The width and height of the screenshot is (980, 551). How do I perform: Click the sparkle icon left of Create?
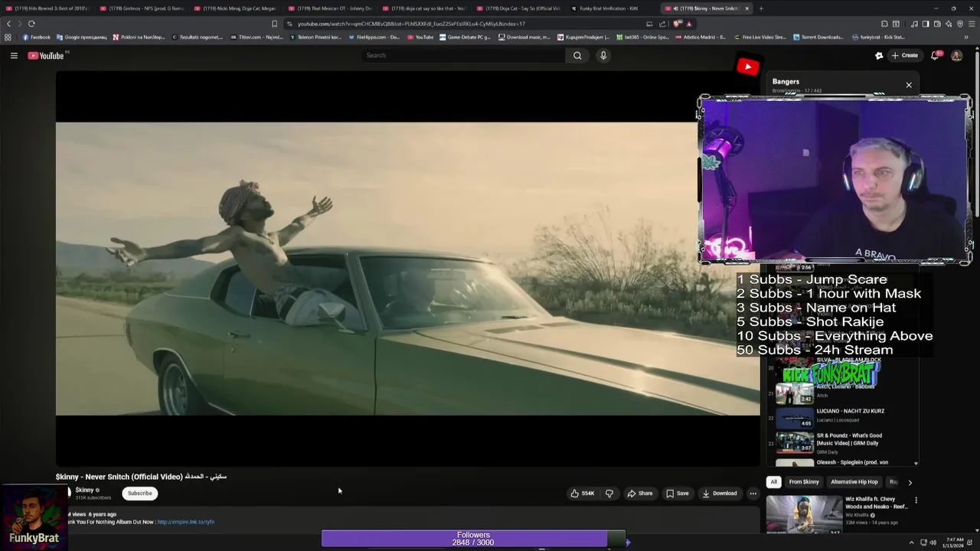879,55
